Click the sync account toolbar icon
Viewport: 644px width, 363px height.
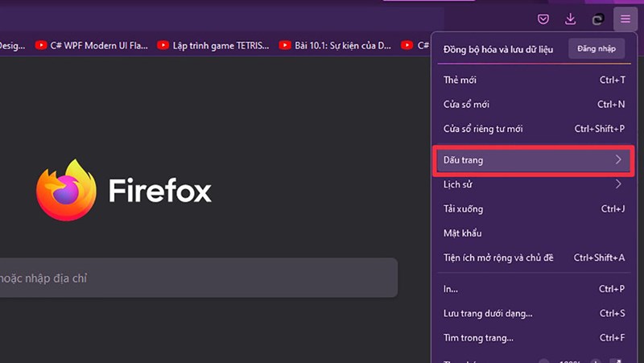click(597, 19)
